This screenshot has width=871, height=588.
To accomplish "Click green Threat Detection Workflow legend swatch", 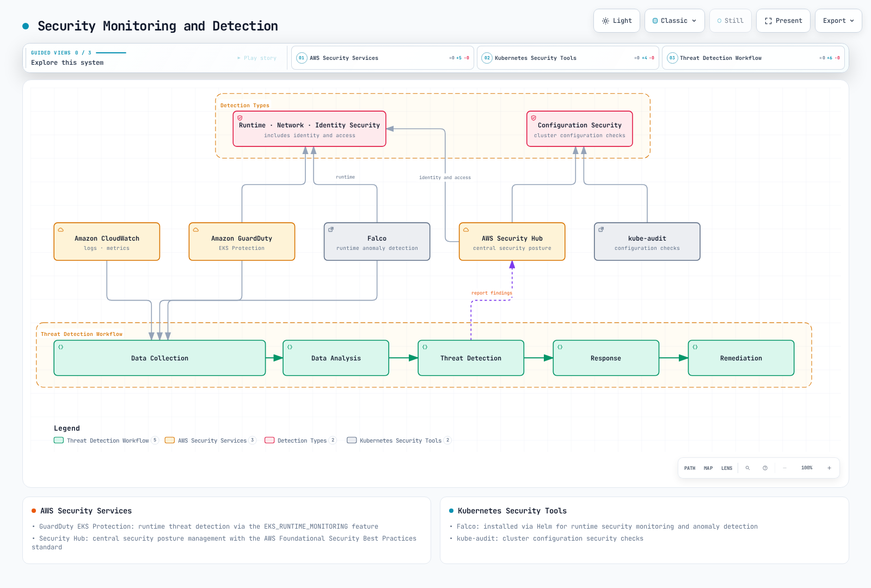I will [x=59, y=440].
